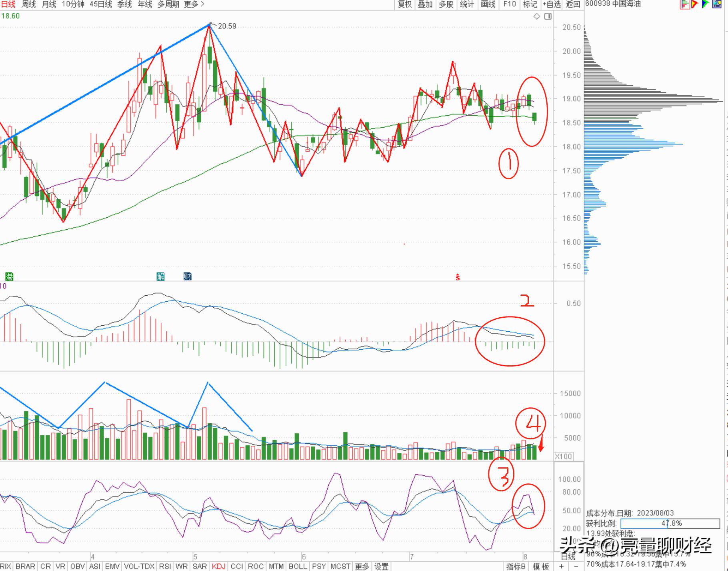728x571 pixels.
Task: Open F10 company information
Action: [510, 4]
